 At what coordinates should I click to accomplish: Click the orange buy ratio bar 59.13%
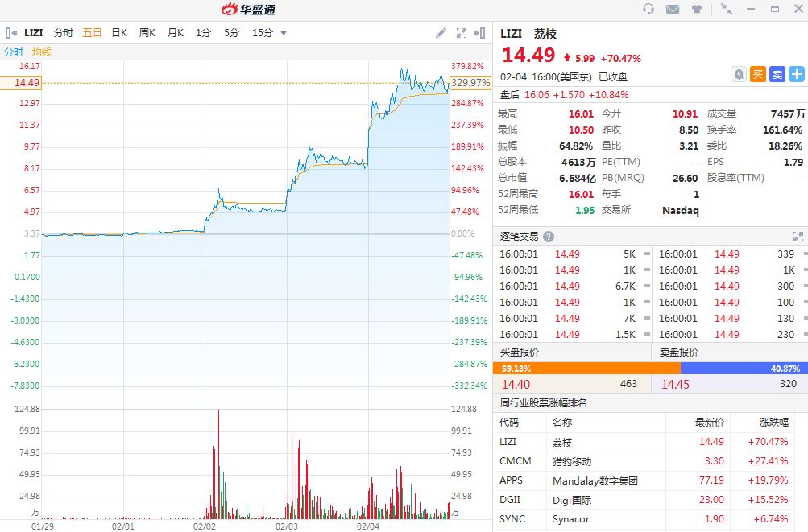571,368
